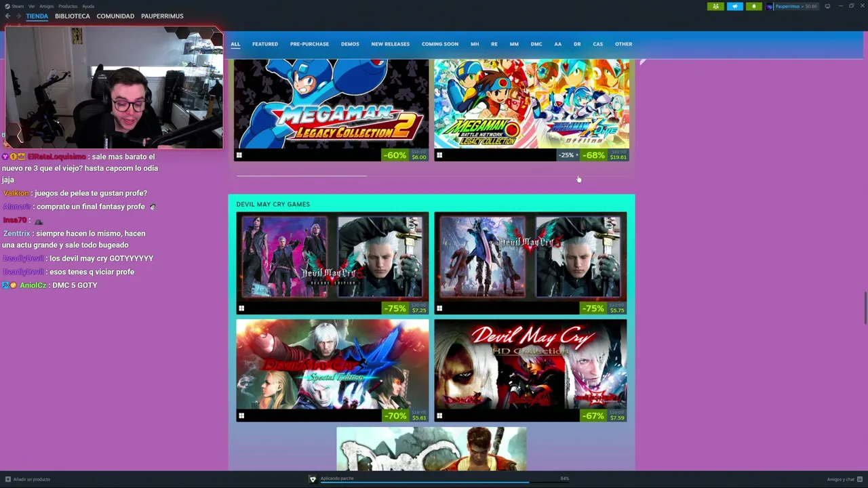
Task: Select the FEATURED filter tab
Action: tap(265, 44)
